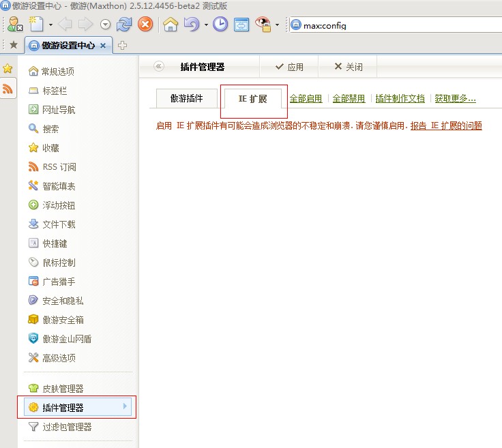Open the 插件制作文档 link
Screen dimensions: 502x448
click(400, 99)
